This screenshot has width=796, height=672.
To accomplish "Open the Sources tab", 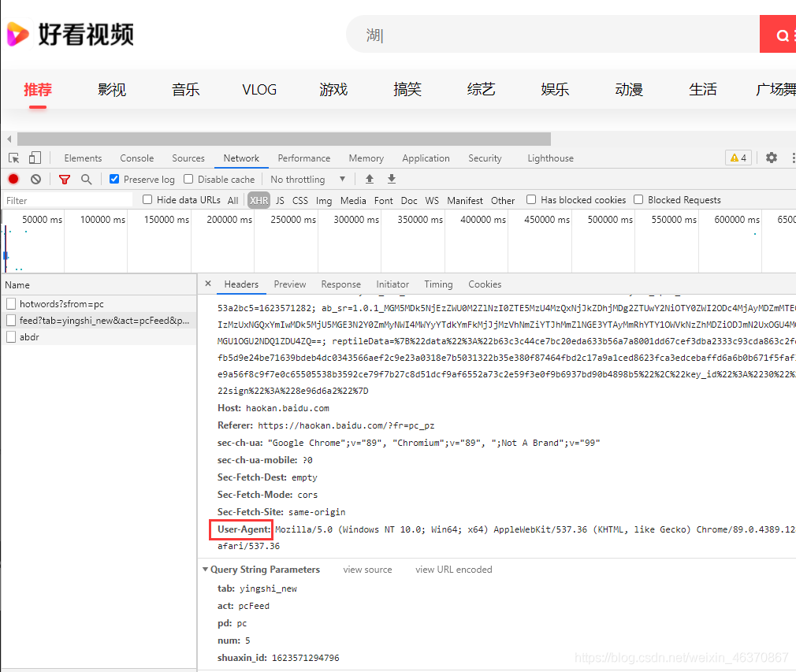I will tap(188, 158).
